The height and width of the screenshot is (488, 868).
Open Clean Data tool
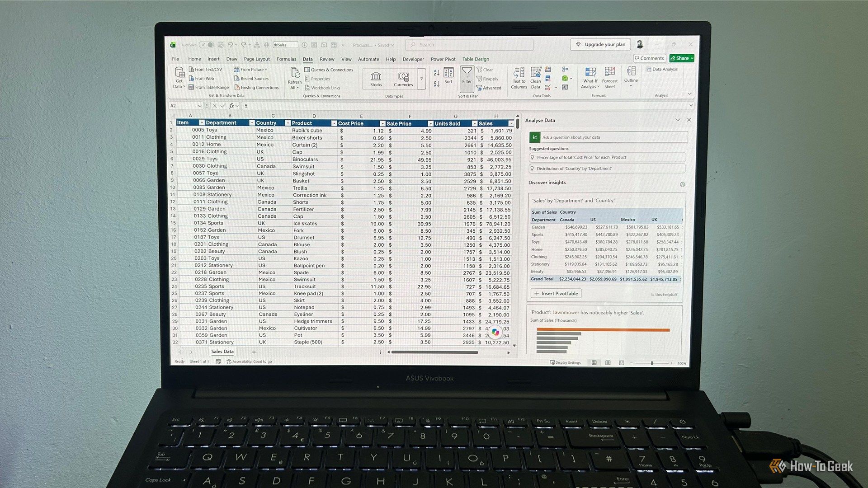click(x=536, y=78)
